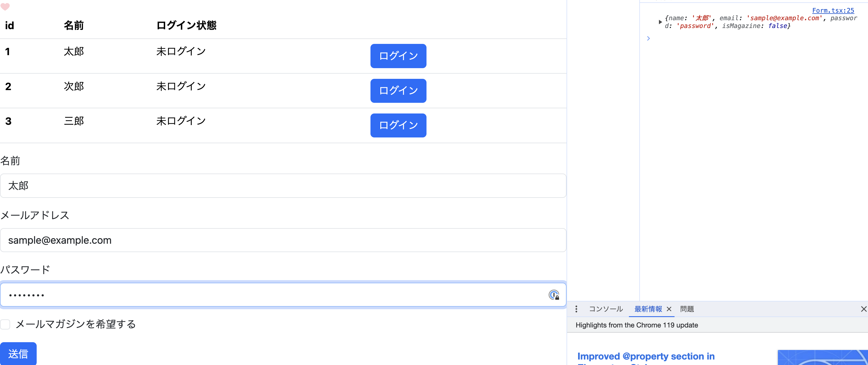Close the DevTools bottom drawer
The image size is (868, 365).
[864, 309]
